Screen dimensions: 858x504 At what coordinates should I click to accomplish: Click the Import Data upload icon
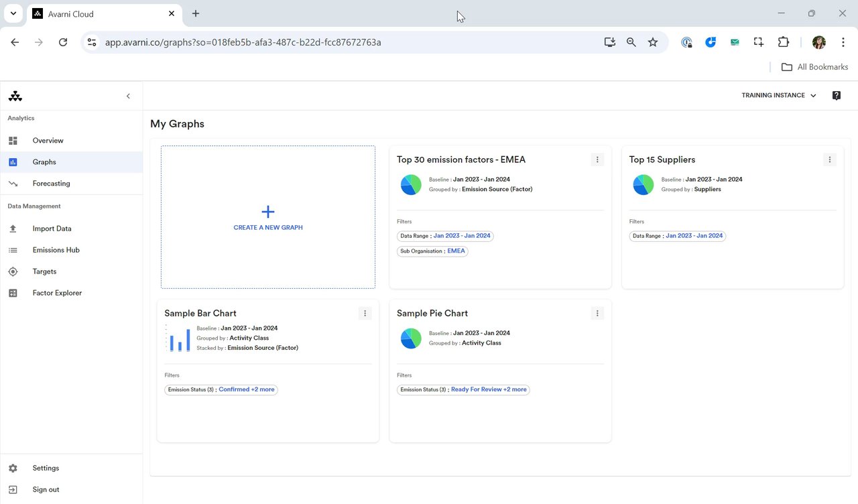click(13, 229)
